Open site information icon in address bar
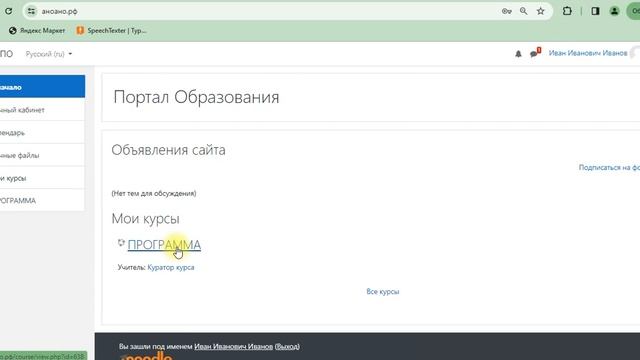The image size is (640, 360). click(x=31, y=11)
